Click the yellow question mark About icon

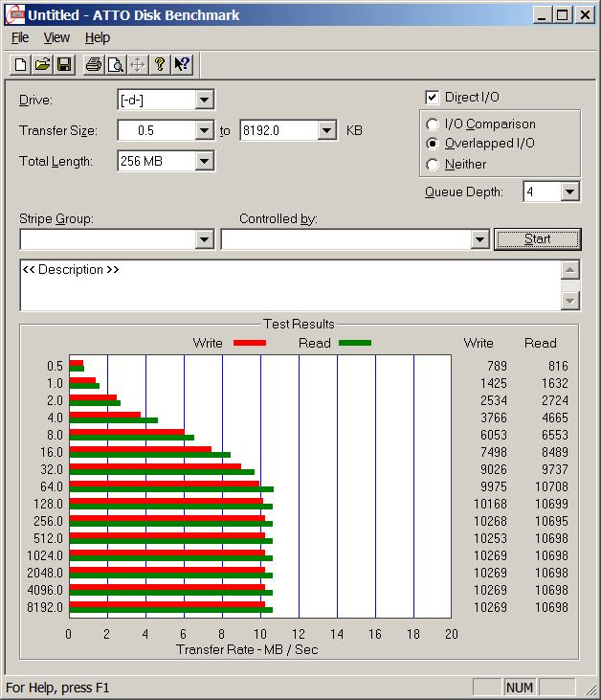pos(160,64)
